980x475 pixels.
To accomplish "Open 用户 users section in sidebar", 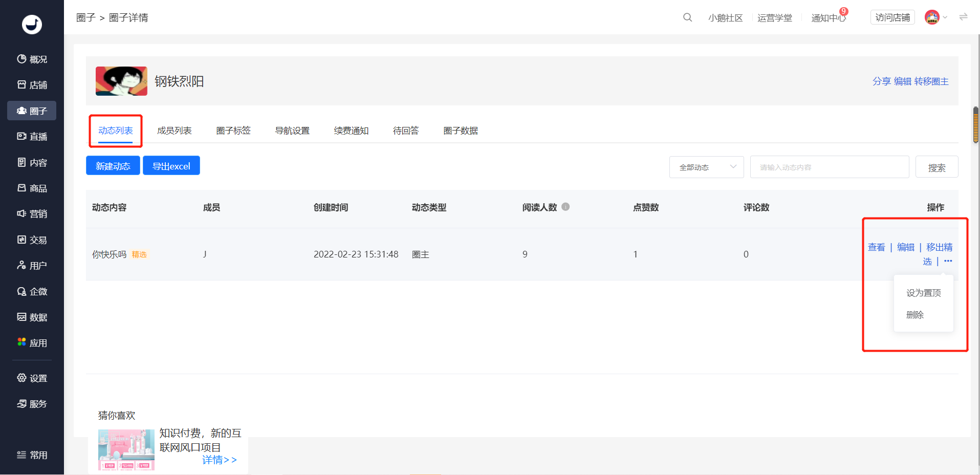I will coord(32,266).
